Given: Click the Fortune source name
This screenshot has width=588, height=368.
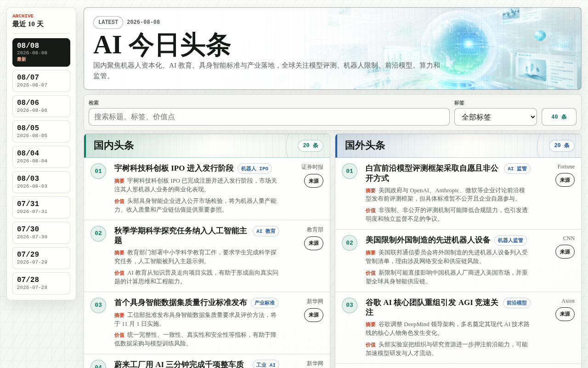Looking at the screenshot, I should pos(566,167).
